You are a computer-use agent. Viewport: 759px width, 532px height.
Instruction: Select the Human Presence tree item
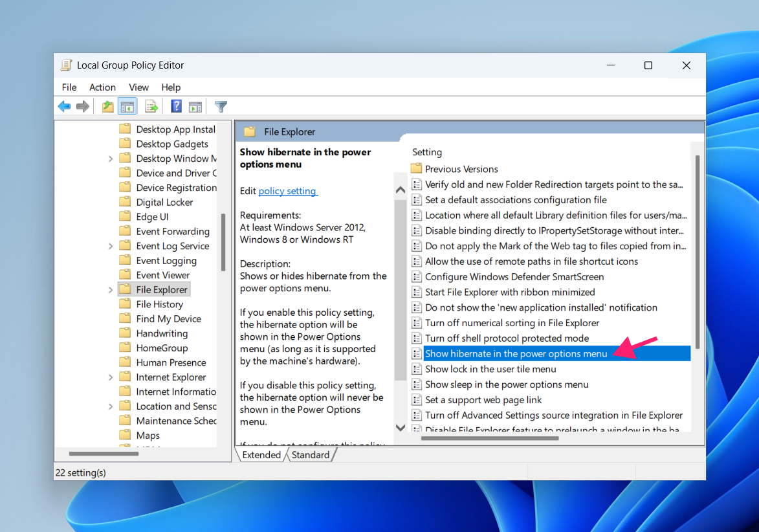(x=171, y=362)
